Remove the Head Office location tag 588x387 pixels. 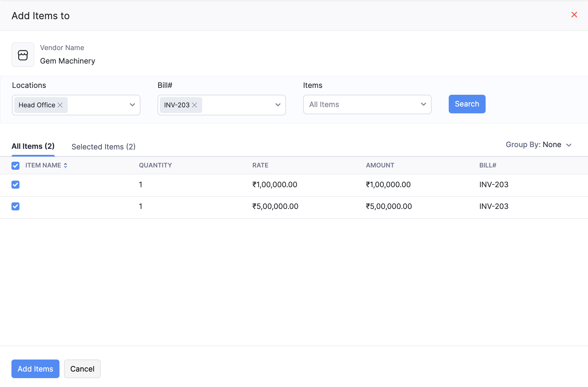coord(60,105)
